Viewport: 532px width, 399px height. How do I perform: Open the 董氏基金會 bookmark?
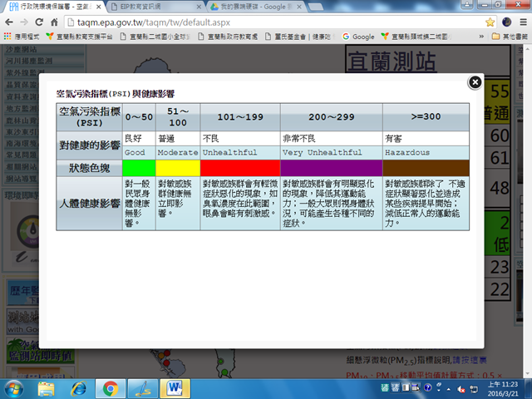(x=298, y=37)
